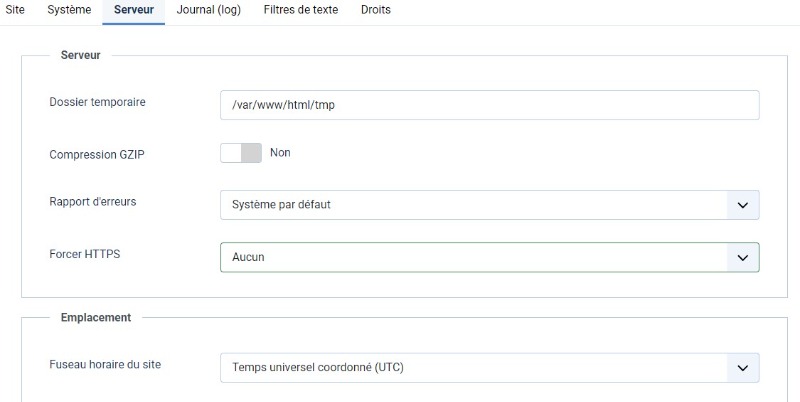
Task: Click the chevron arrow of Fuseau horaire du site
Action: tap(743, 368)
